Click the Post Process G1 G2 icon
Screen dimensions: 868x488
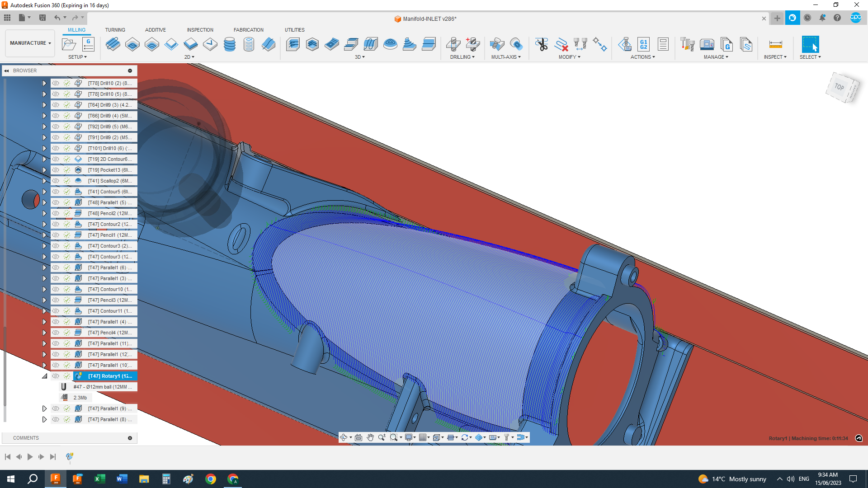point(643,44)
